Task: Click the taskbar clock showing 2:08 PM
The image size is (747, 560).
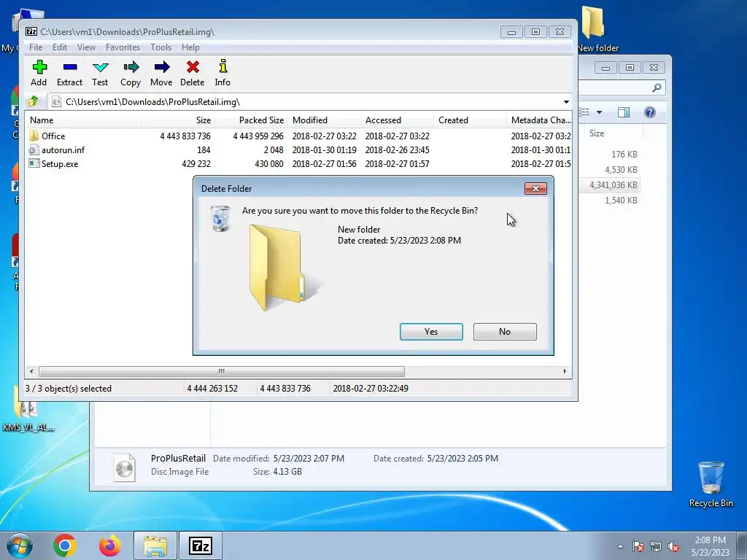Action: 710,546
